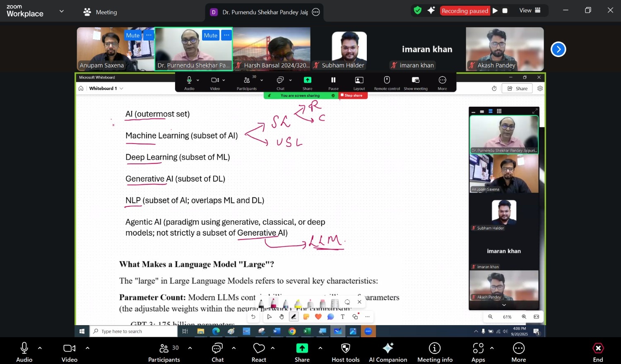The image size is (621, 364).
Task: Open the Apps panel
Action: tap(478, 352)
